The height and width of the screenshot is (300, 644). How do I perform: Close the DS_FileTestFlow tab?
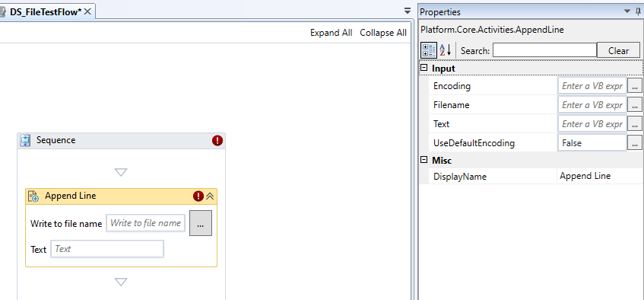point(87,12)
